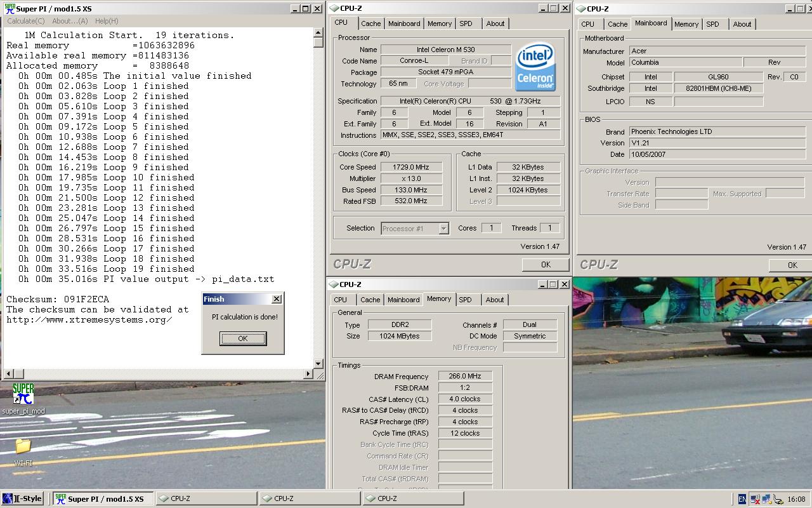Click the Code Name field Conroe-L
The image size is (812, 508).
click(414, 61)
